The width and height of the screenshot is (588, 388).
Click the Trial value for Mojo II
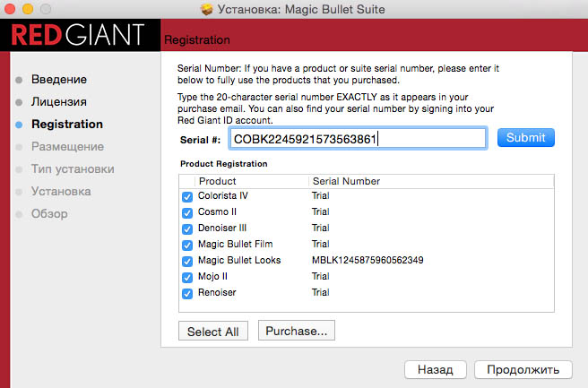(321, 276)
